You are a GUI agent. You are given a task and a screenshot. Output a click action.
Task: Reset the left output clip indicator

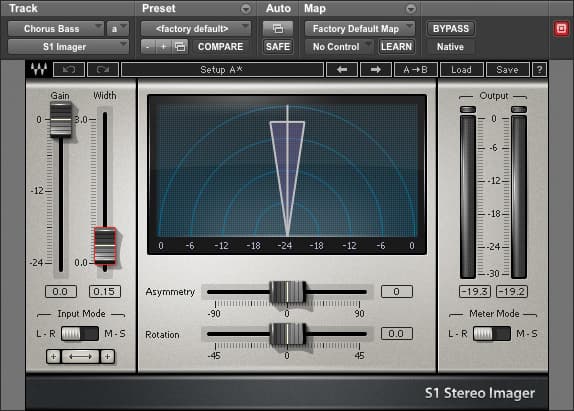coord(468,109)
